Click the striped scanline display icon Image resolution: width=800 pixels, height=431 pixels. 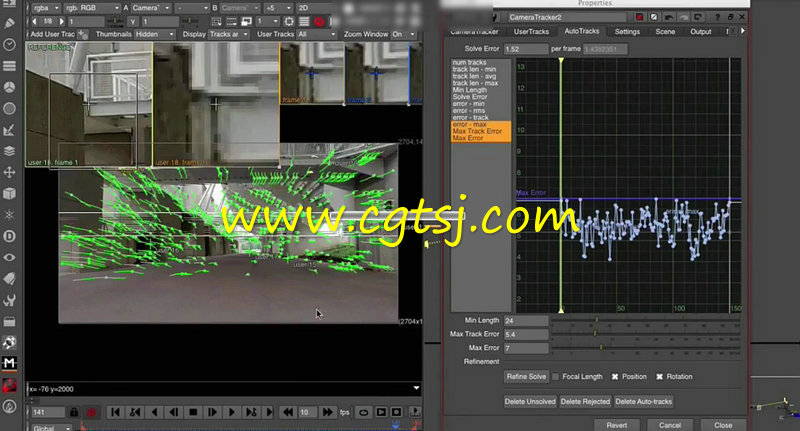[x=304, y=21]
